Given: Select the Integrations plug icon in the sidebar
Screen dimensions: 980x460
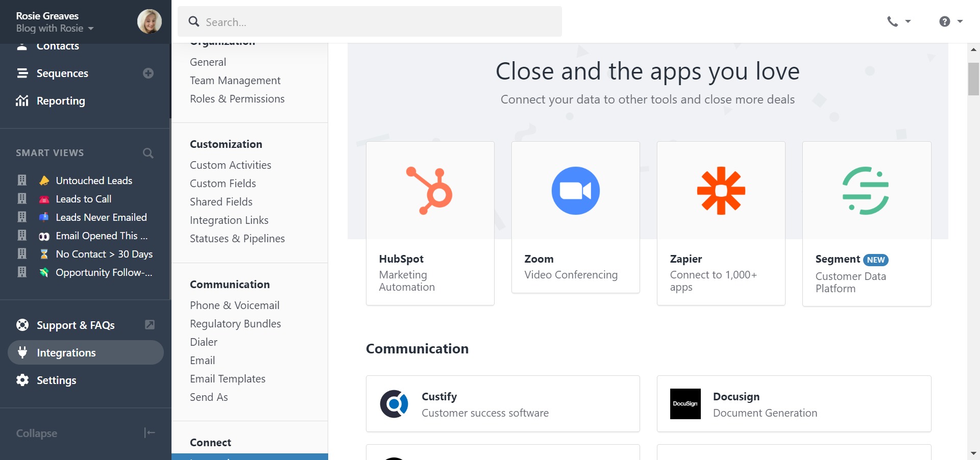Looking at the screenshot, I should (x=22, y=352).
